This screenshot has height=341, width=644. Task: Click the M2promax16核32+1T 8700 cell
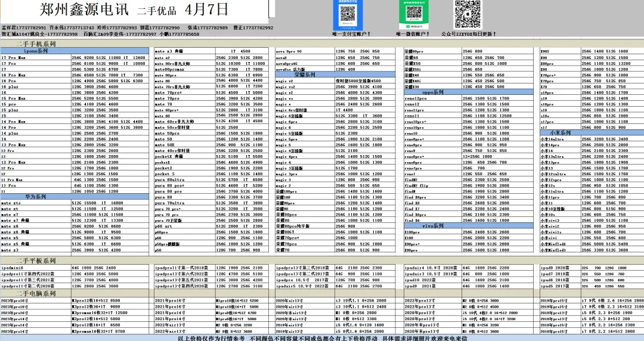click(110, 331)
